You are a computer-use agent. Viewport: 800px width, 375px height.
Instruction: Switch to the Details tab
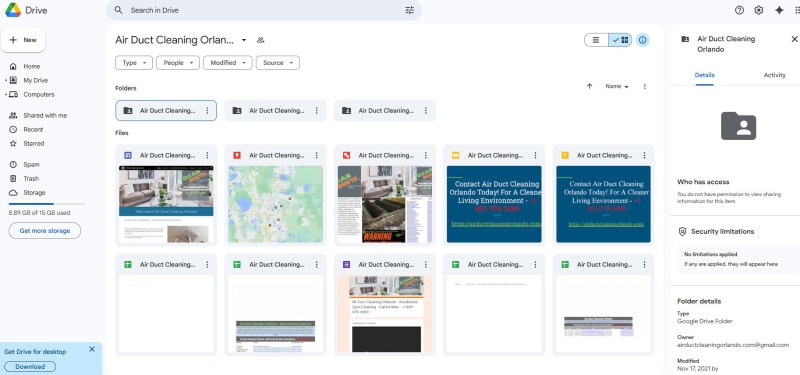click(705, 75)
